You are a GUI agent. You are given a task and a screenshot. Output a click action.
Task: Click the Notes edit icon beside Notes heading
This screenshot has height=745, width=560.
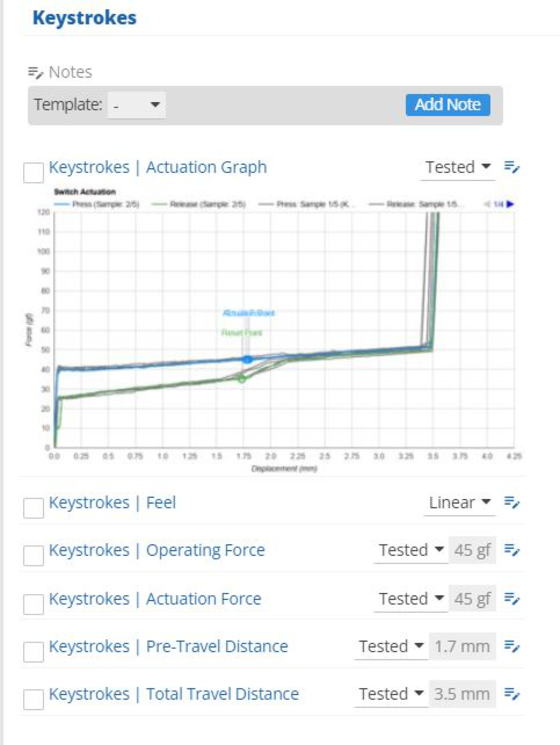click(x=35, y=72)
